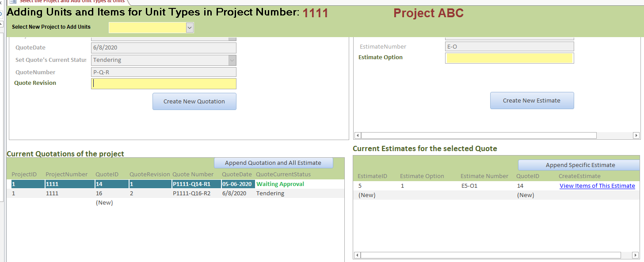Click the (New) row in quotations list
Screen dimensions: 644x262
(x=104, y=203)
